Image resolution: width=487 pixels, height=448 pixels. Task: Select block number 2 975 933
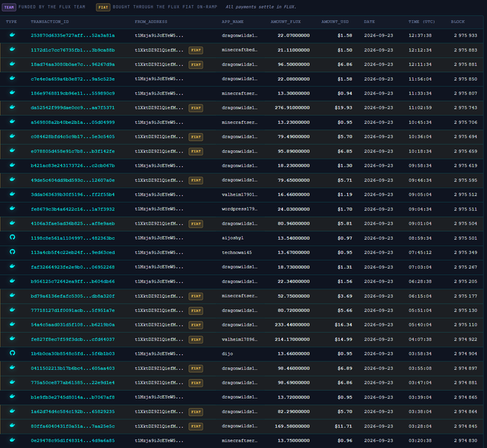tap(466, 35)
